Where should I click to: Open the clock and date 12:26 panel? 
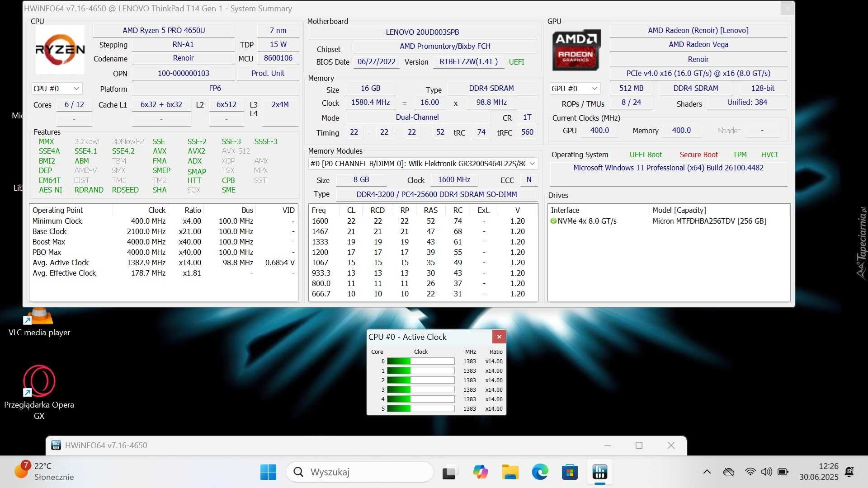pyautogui.click(x=819, y=471)
